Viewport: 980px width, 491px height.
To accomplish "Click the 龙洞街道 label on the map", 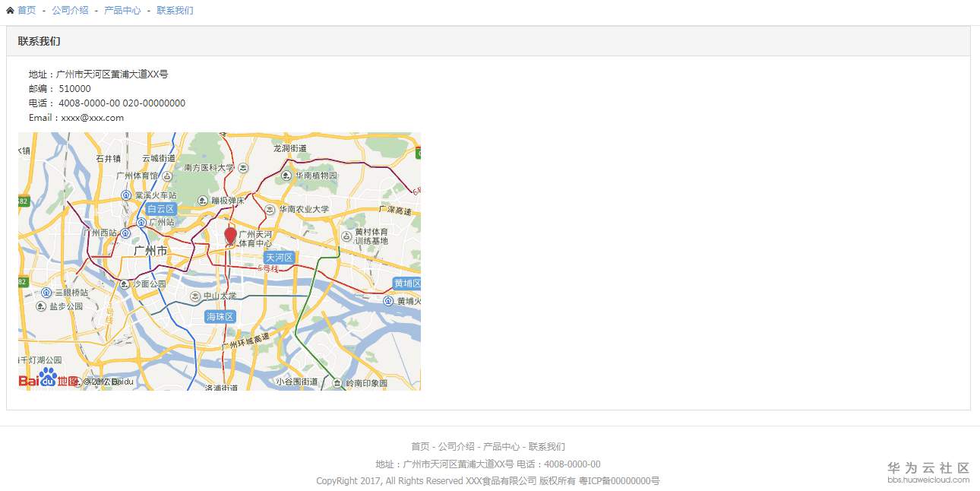I will pyautogui.click(x=289, y=148).
